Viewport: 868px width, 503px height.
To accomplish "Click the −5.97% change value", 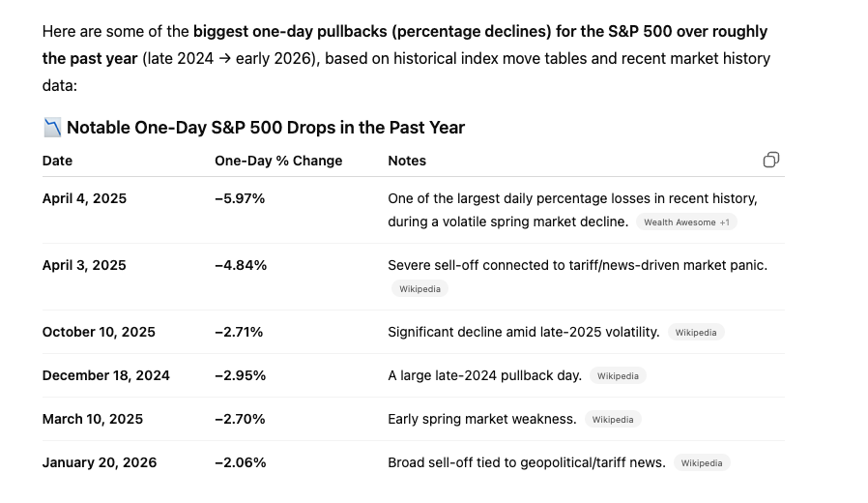I will pyautogui.click(x=240, y=198).
